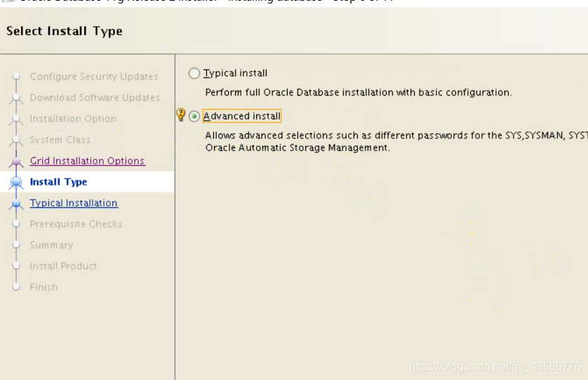
Task: Click the 'Oracle Automatic Storage Management' description line
Action: tap(298, 148)
